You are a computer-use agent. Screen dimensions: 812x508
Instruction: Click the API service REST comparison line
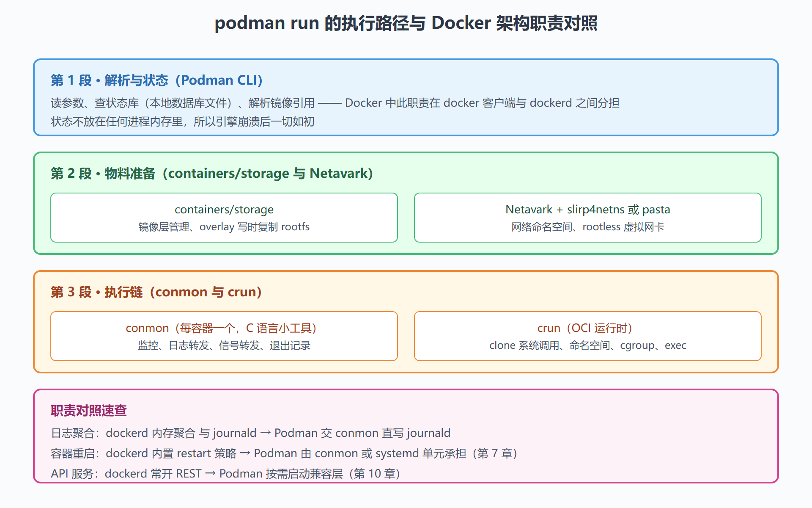point(225,474)
